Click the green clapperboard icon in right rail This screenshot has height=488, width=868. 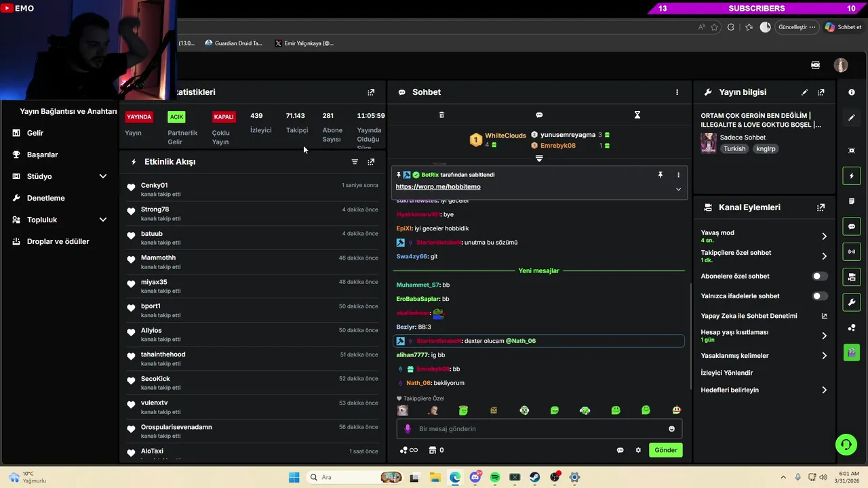852,352
